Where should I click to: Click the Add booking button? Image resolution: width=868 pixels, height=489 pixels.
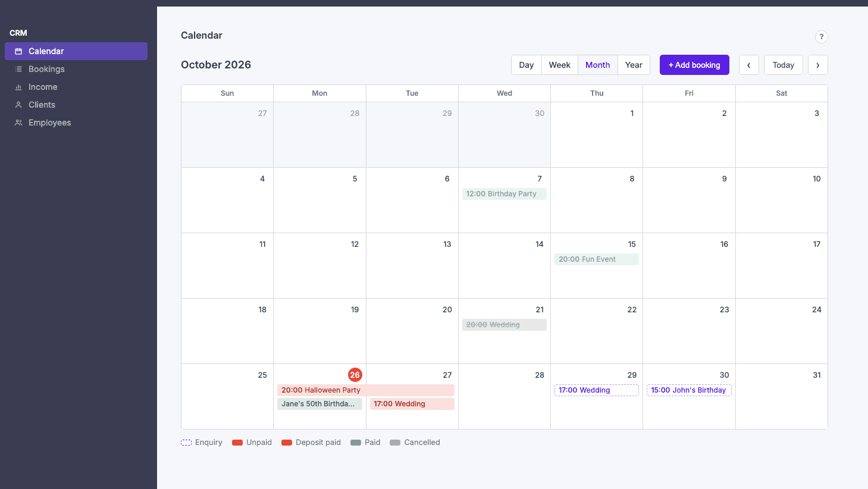click(x=694, y=65)
